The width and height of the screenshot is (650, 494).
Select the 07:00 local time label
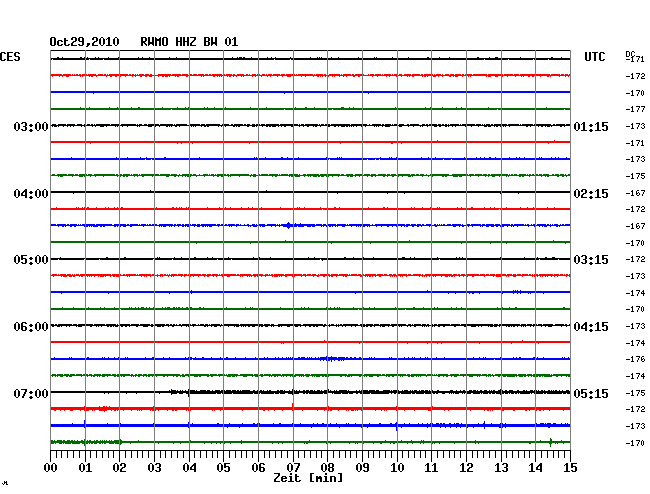(31, 393)
